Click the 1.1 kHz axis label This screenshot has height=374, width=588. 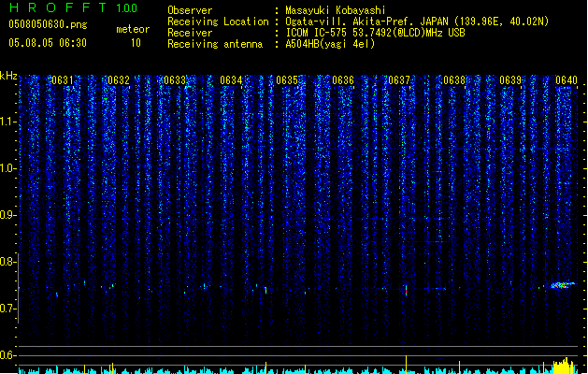tap(7, 122)
